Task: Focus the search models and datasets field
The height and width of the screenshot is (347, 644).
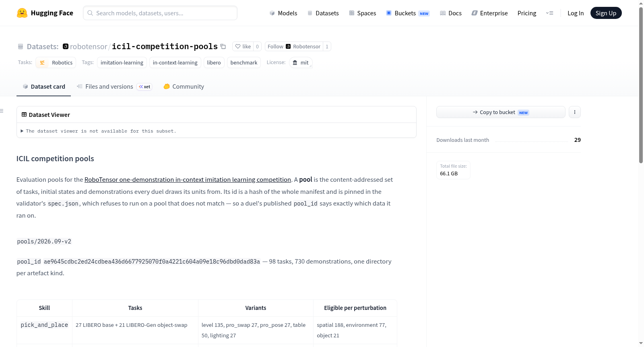Action: pos(160,13)
